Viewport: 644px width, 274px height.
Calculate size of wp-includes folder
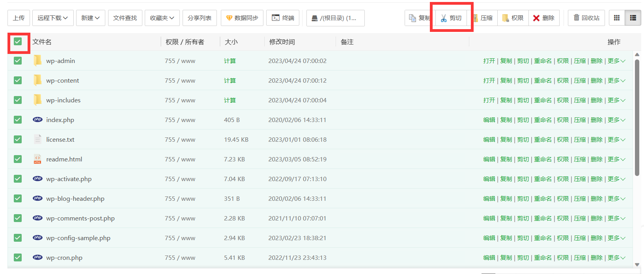[230, 100]
